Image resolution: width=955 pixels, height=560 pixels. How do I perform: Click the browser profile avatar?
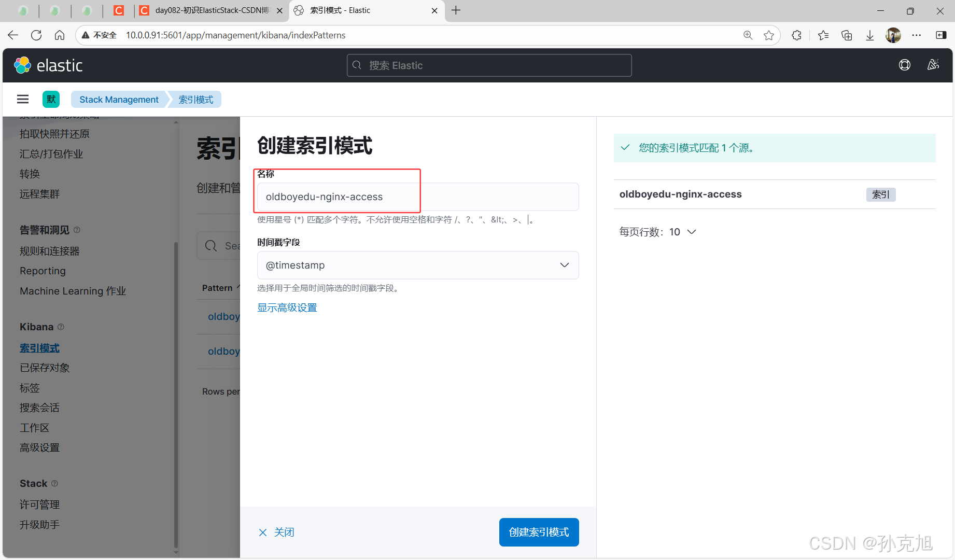893,35
